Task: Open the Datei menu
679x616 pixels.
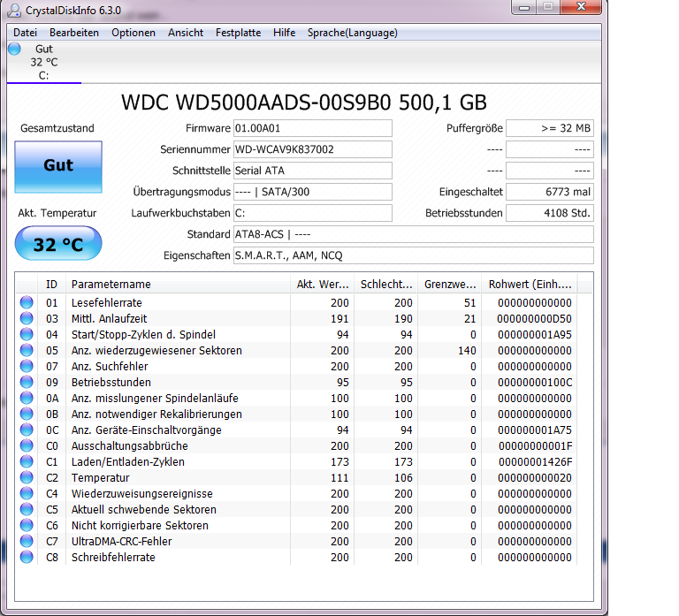Action: [25, 33]
